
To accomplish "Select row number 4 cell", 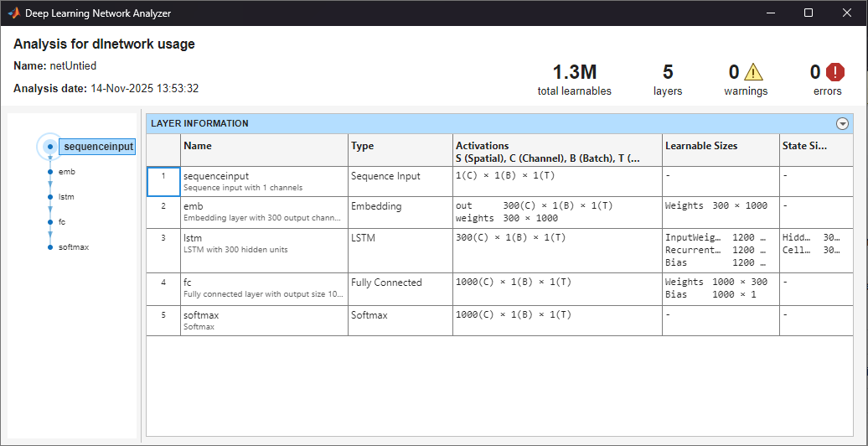I will [x=163, y=288].
